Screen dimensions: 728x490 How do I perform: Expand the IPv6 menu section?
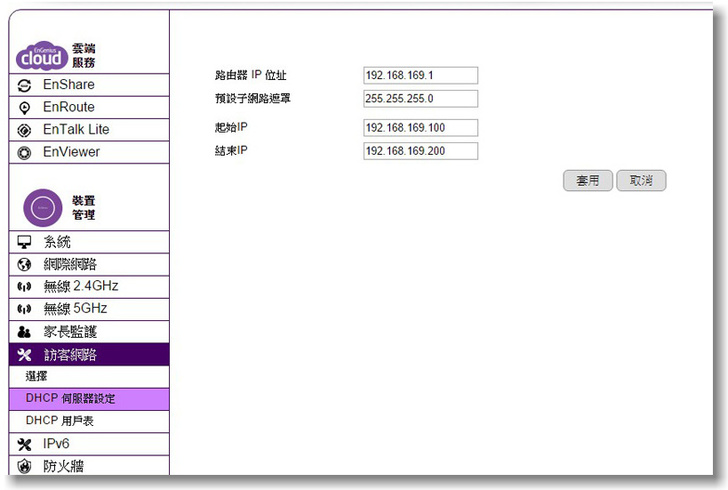pyautogui.click(x=56, y=444)
